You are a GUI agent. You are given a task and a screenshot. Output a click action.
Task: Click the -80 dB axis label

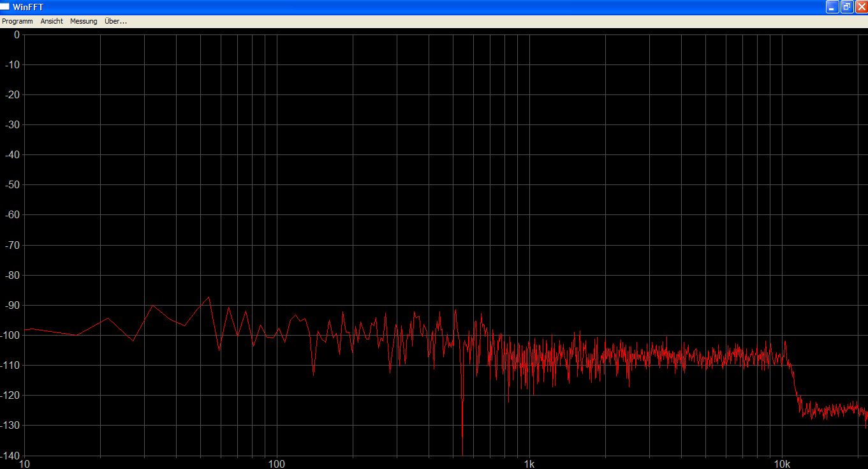click(13, 275)
